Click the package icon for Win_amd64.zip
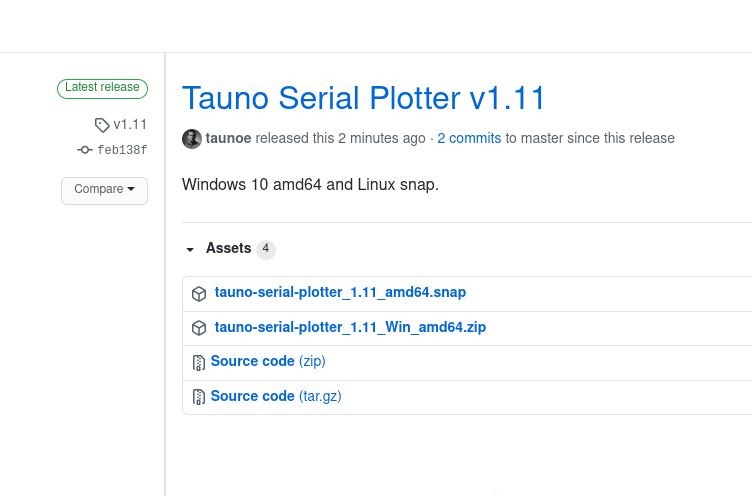Screen dimensions: 752x496 199,328
